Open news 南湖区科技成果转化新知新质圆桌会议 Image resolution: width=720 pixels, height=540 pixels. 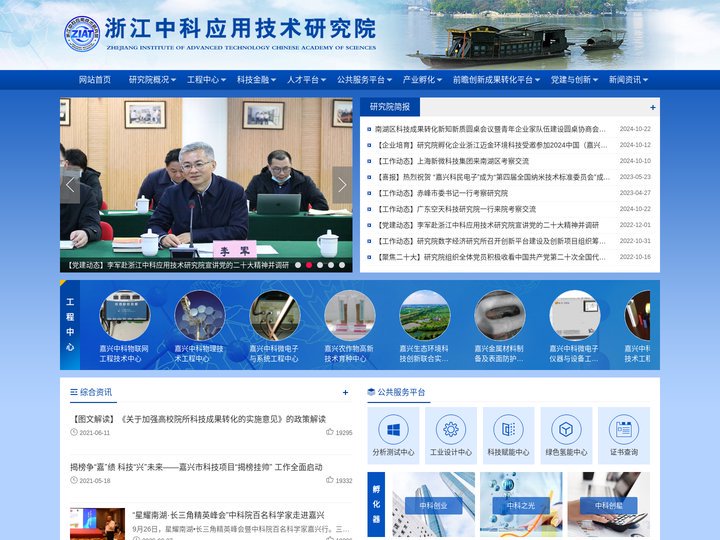click(490, 129)
